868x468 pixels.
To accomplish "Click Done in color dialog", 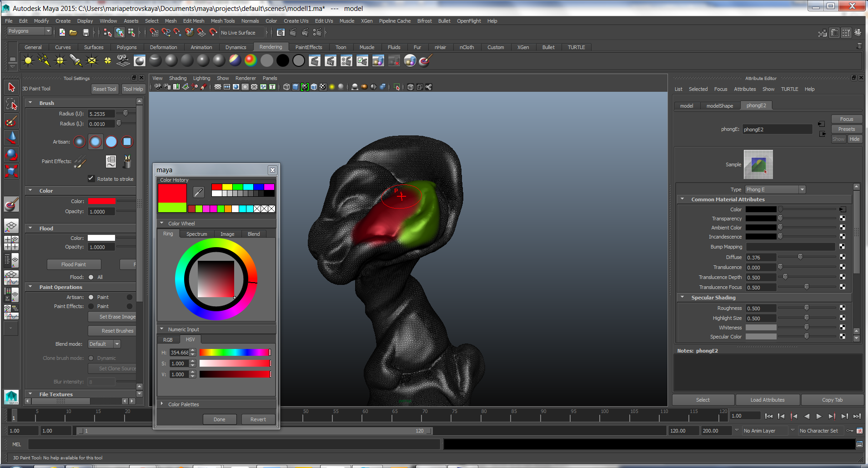I will coord(220,419).
